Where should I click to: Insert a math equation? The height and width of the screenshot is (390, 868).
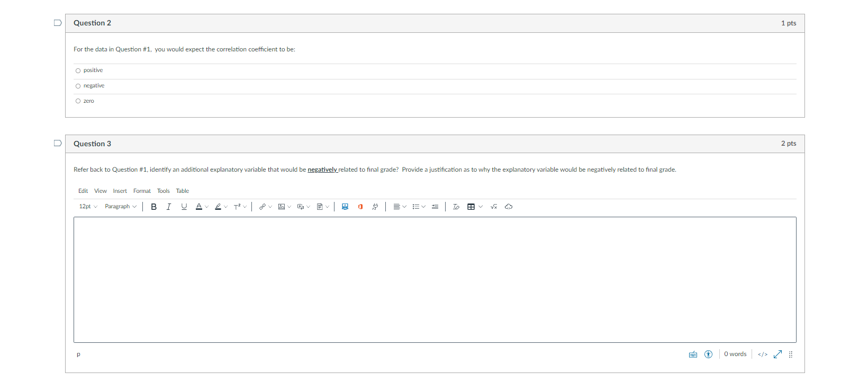(494, 207)
